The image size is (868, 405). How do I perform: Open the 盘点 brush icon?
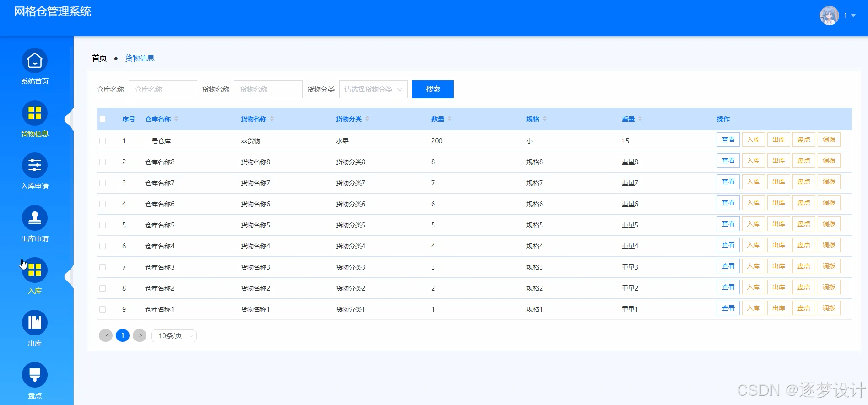tap(35, 375)
